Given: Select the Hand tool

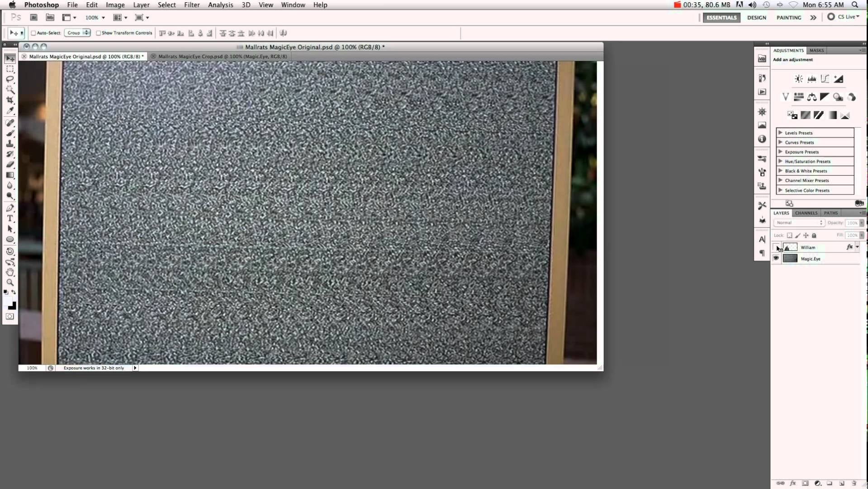Looking at the screenshot, I should (10, 272).
